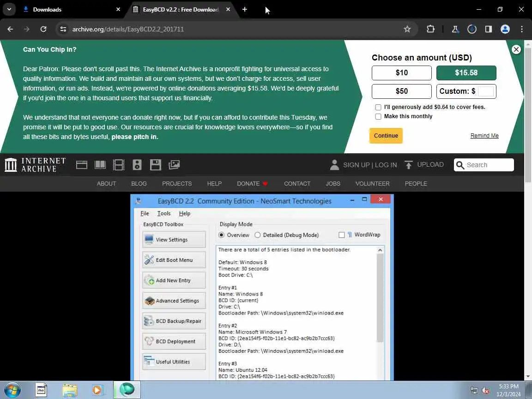Open the Images icon

tap(174, 165)
